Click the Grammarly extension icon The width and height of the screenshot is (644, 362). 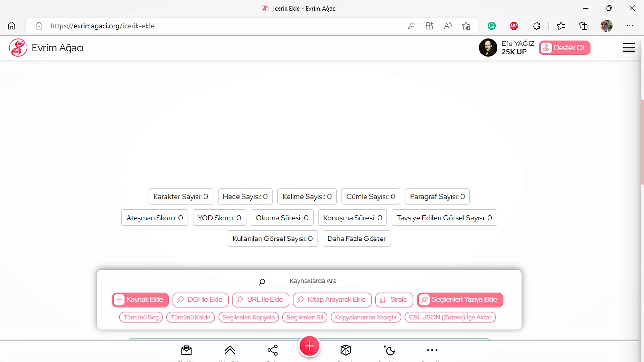[x=491, y=26]
